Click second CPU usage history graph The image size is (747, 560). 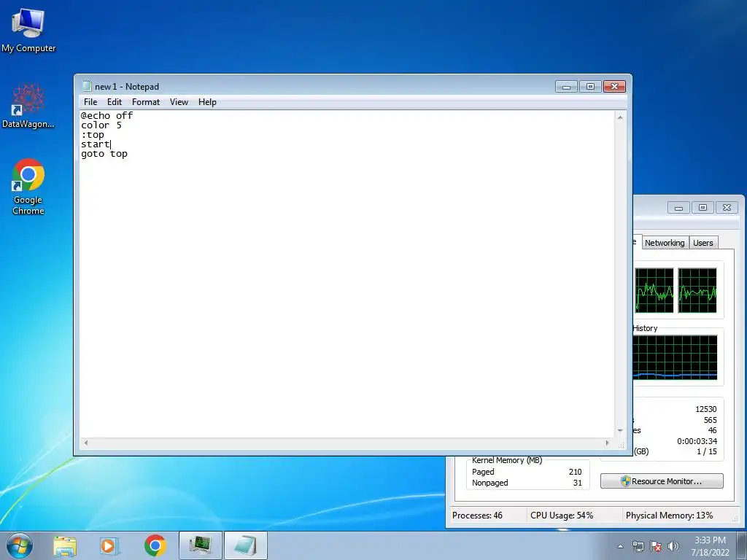coord(697,290)
